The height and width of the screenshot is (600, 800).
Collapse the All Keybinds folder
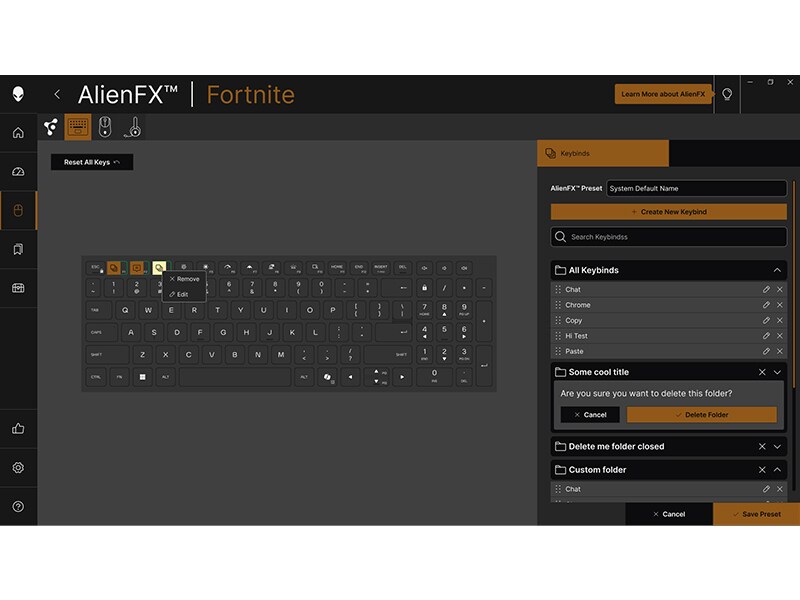click(777, 270)
